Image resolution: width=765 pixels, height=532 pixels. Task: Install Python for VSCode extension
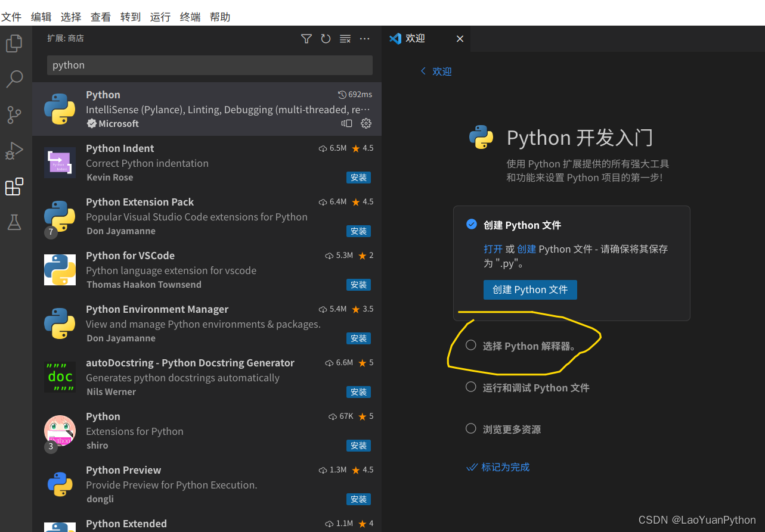(359, 285)
